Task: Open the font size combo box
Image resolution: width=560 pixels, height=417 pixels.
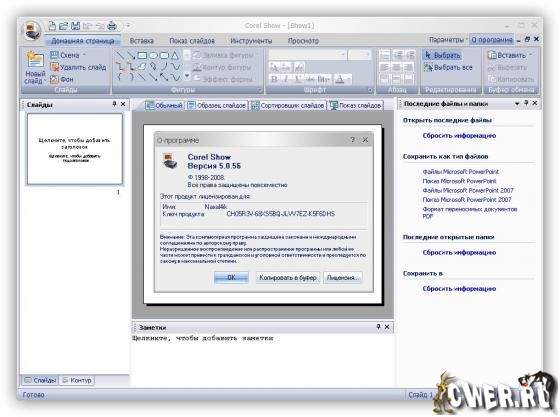Action: point(360,55)
